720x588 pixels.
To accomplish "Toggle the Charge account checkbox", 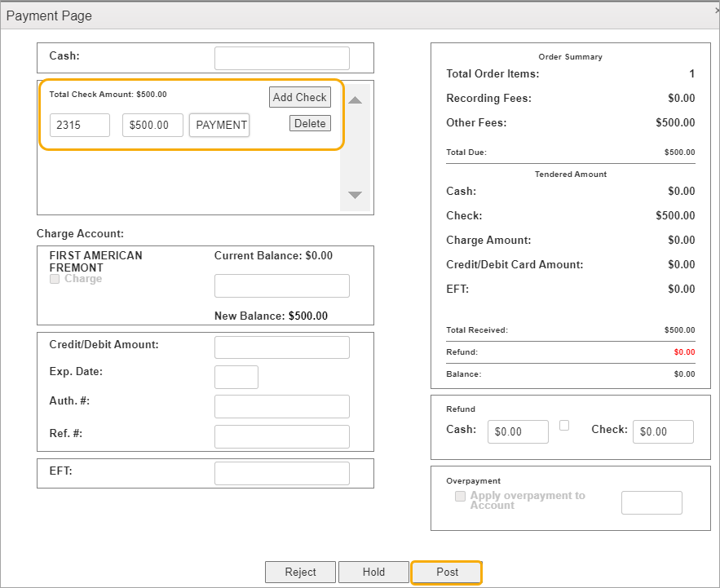I will point(55,279).
